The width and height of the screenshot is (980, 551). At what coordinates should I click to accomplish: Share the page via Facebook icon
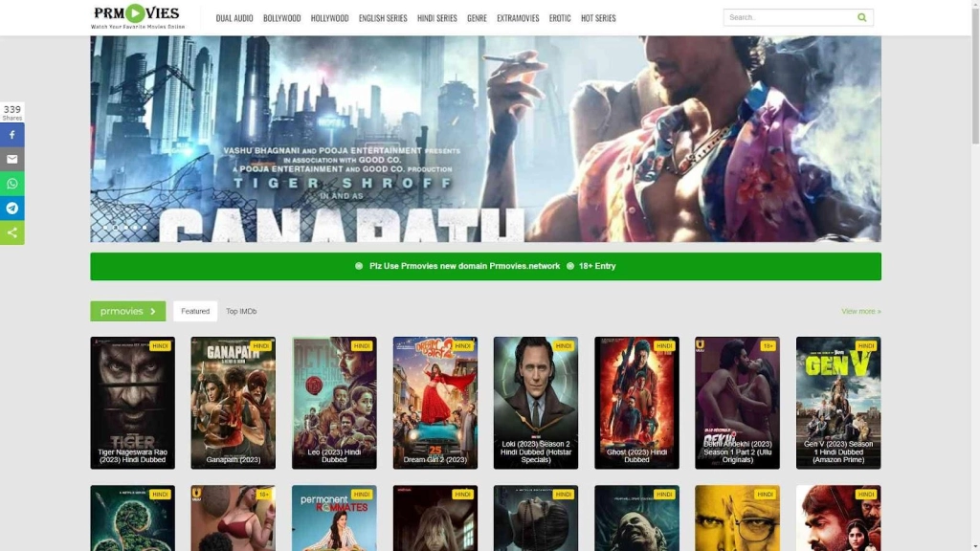pos(11,135)
